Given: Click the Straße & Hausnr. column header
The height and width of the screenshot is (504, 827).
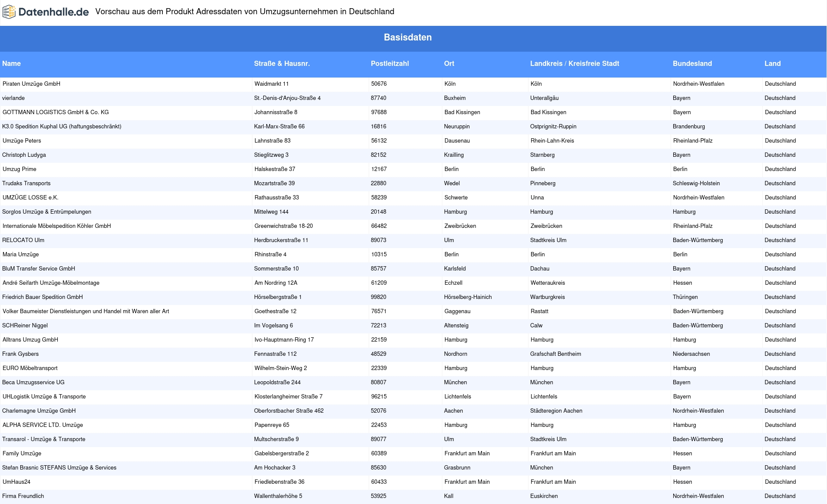Looking at the screenshot, I should [282, 63].
